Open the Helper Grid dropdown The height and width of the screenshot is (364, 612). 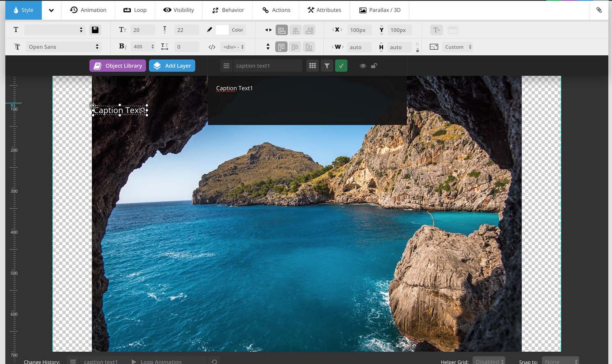[489, 361]
